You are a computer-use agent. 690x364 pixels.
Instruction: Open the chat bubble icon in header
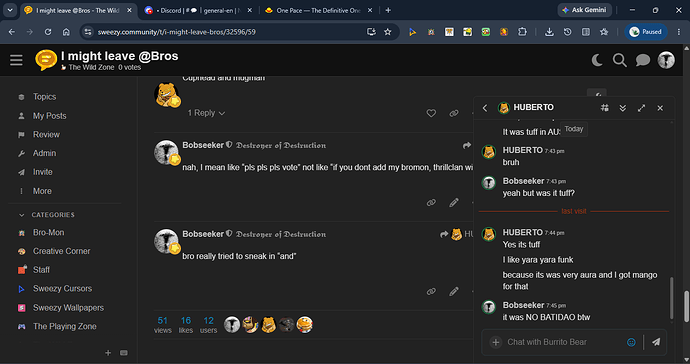coord(642,60)
